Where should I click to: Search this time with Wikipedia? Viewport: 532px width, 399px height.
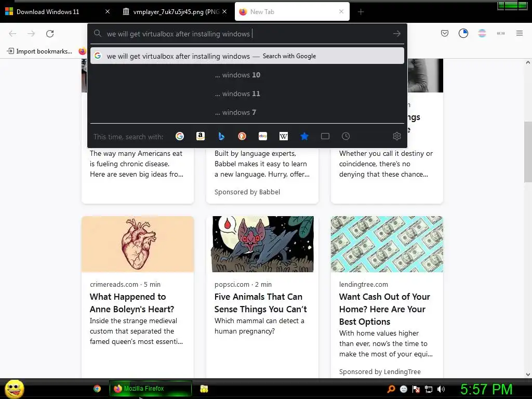point(283,137)
